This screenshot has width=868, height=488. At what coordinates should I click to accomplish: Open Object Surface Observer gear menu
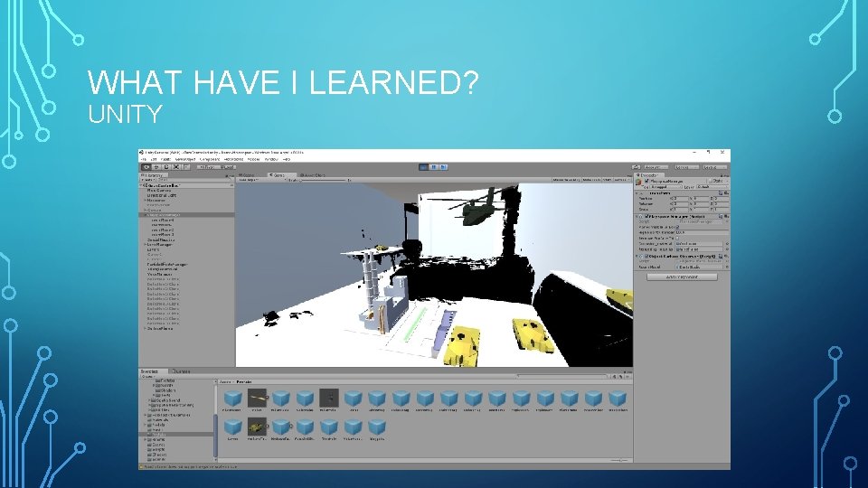(x=727, y=256)
